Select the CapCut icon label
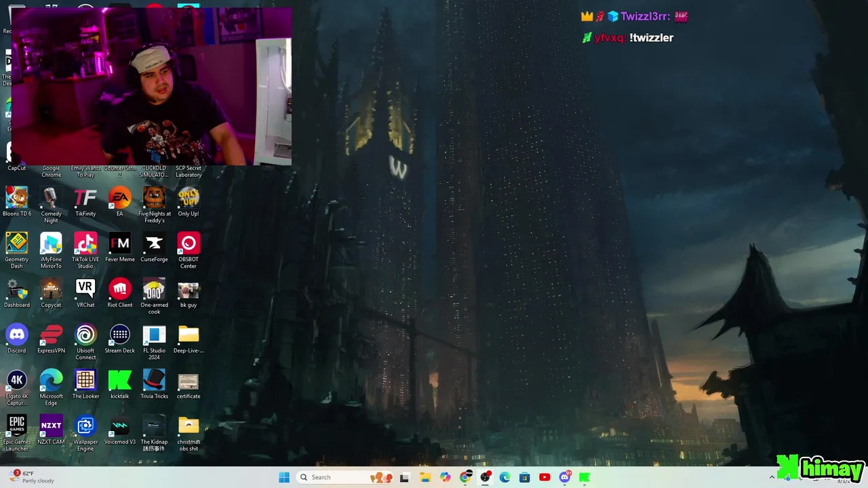This screenshot has width=868, height=488. 17,168
